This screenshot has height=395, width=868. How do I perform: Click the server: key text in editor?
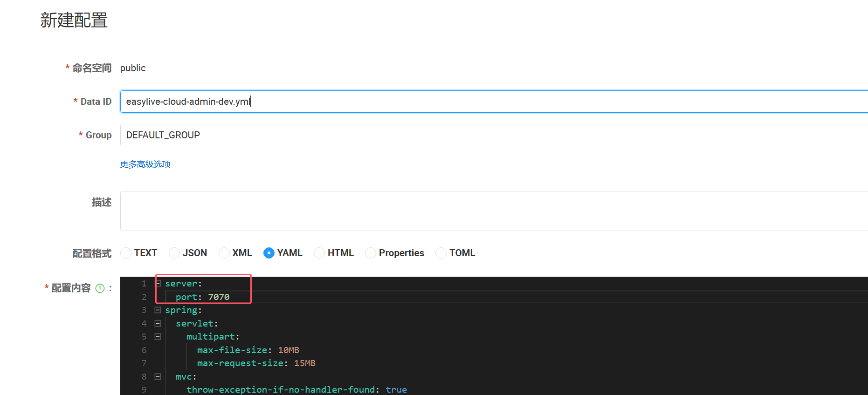coord(184,283)
